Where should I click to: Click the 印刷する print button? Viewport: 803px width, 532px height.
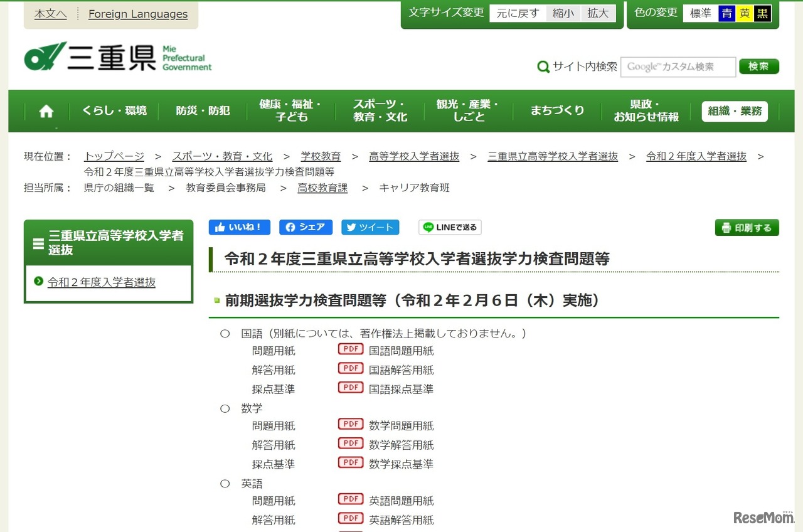point(747,227)
